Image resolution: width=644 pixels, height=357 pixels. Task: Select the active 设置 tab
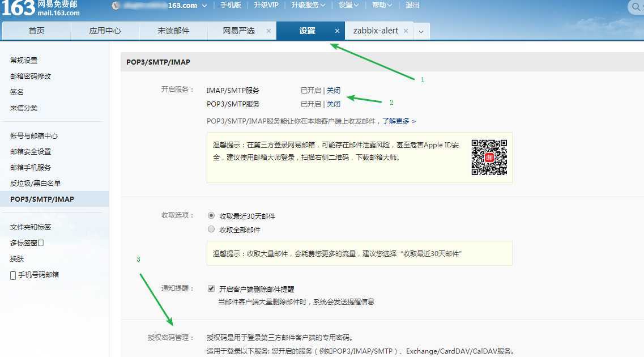tap(307, 31)
